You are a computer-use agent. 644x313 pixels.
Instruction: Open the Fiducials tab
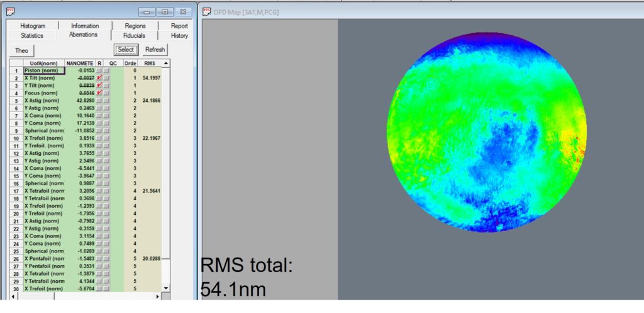[x=134, y=35]
